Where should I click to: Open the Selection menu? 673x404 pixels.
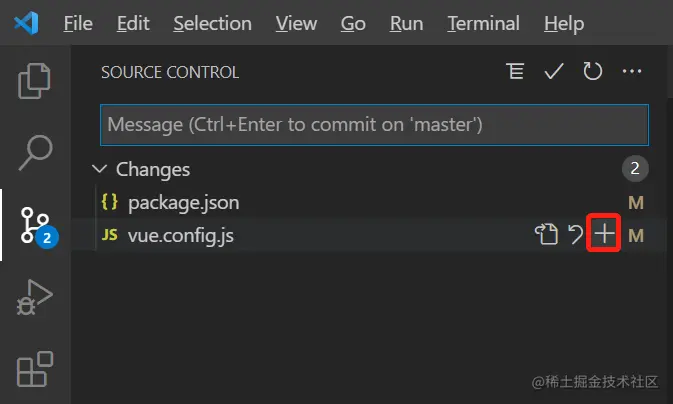point(212,24)
